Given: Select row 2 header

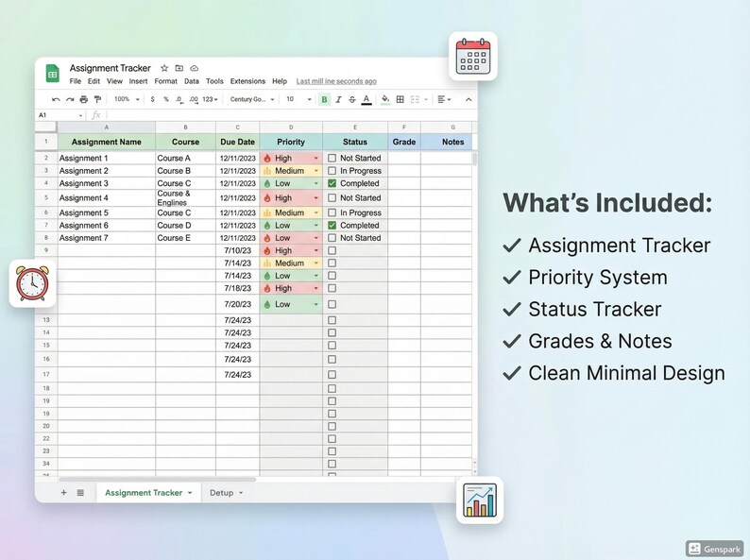Looking at the screenshot, I should 46,158.
